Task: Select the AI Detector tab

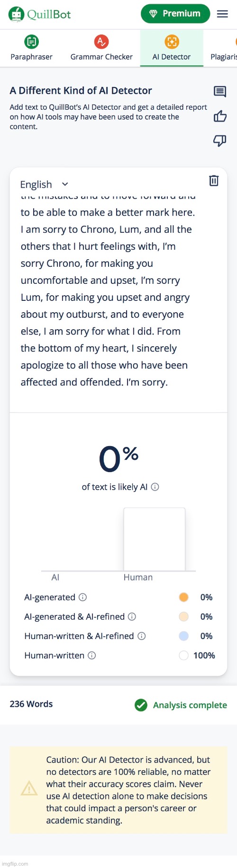Action: coord(172,48)
